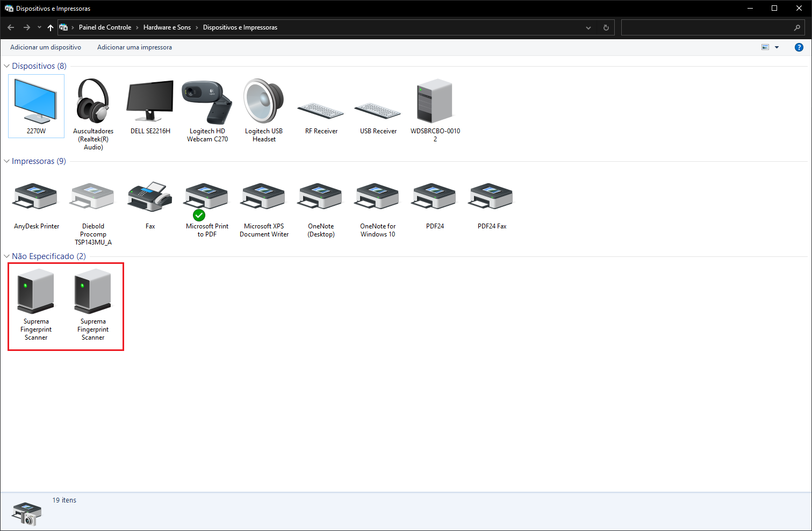Viewport: 812px width, 531px height.
Task: Select the Logitech HD Webcam C270 device
Action: coord(207,103)
